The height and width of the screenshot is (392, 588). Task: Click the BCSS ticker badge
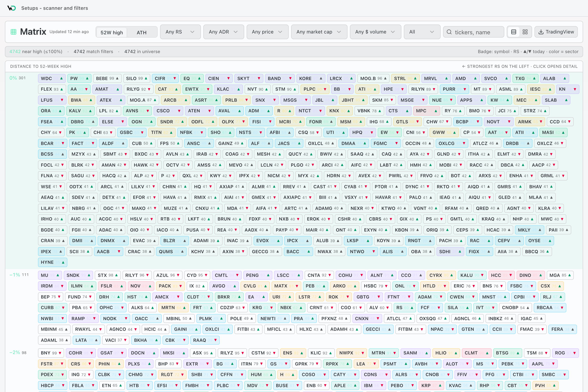pos(52,154)
